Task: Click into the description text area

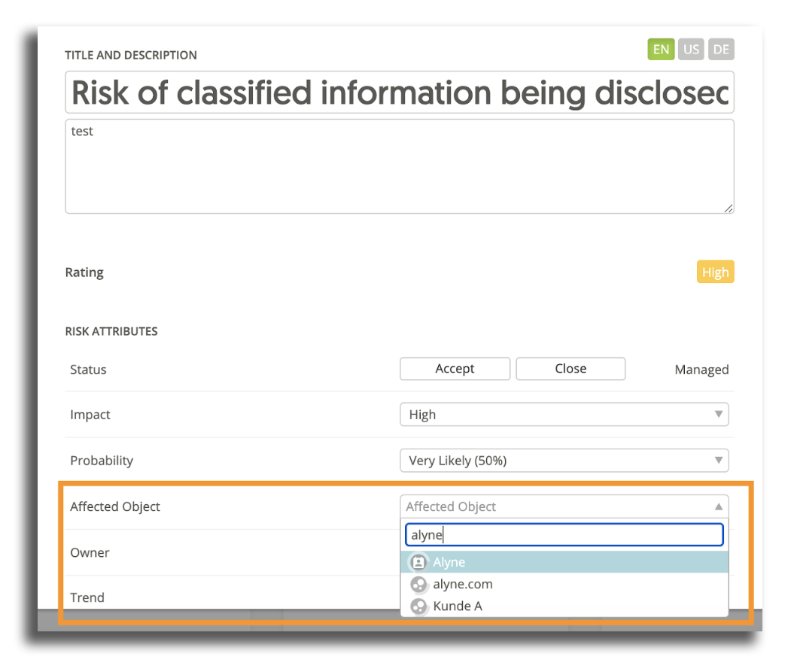Action: tap(400, 166)
